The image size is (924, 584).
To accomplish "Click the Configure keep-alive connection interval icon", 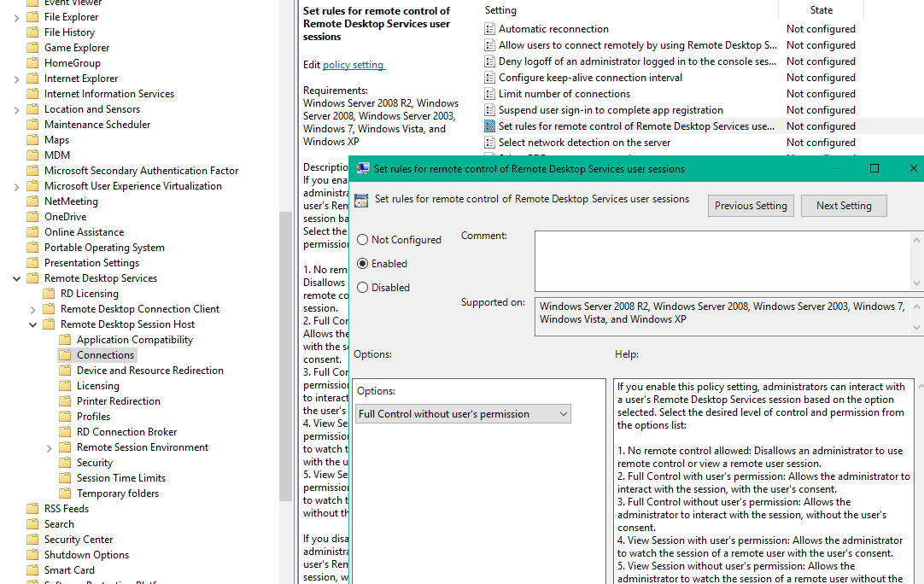I will [489, 77].
